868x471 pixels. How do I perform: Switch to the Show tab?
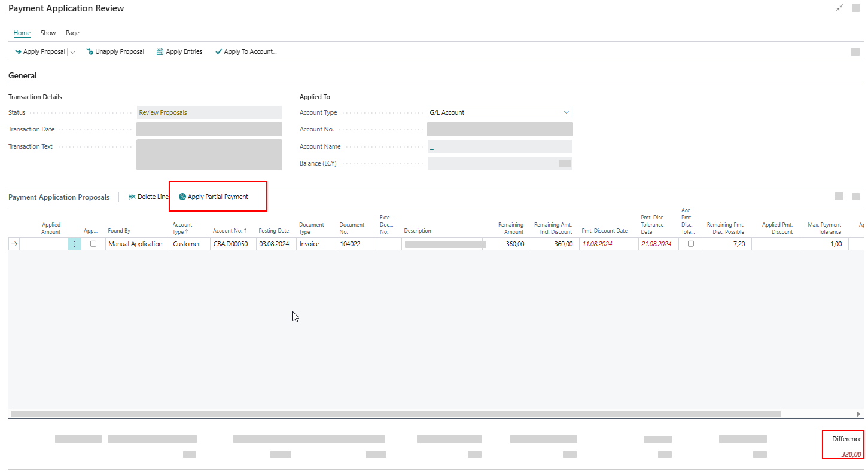tap(48, 33)
